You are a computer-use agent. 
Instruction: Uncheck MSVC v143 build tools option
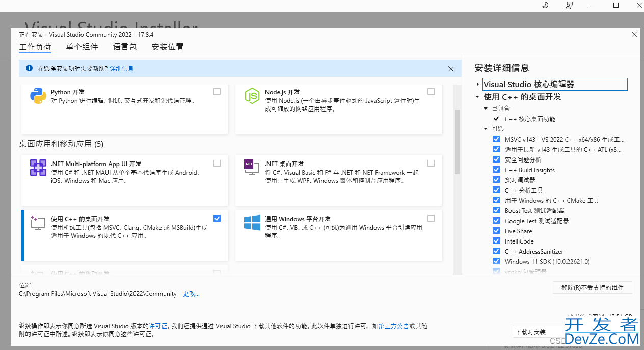click(x=496, y=139)
